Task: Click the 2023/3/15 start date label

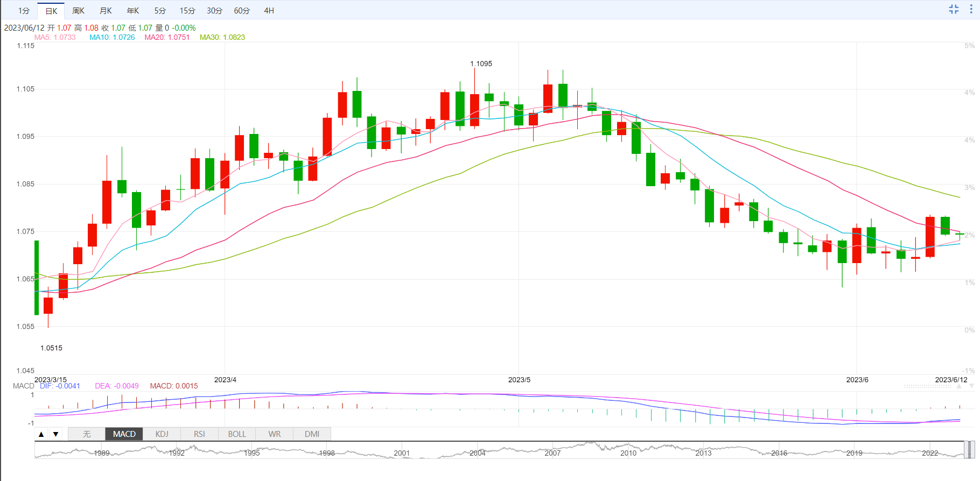Action: coord(51,380)
